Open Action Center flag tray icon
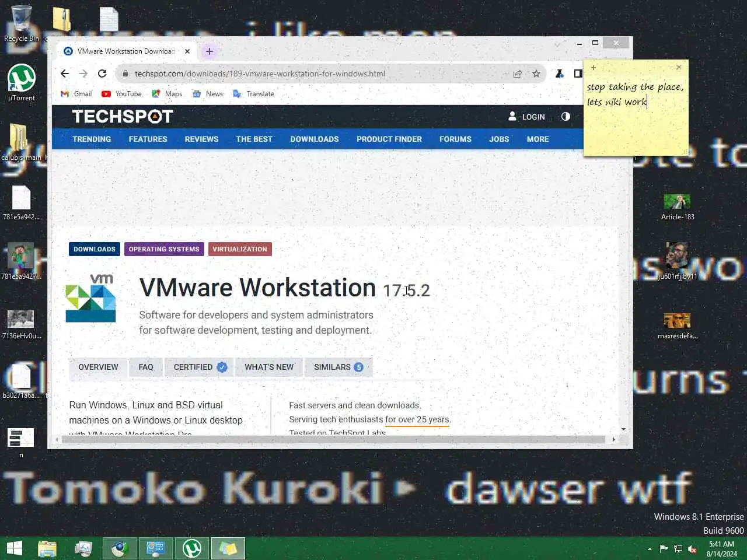This screenshot has height=560, width=747. [x=664, y=548]
